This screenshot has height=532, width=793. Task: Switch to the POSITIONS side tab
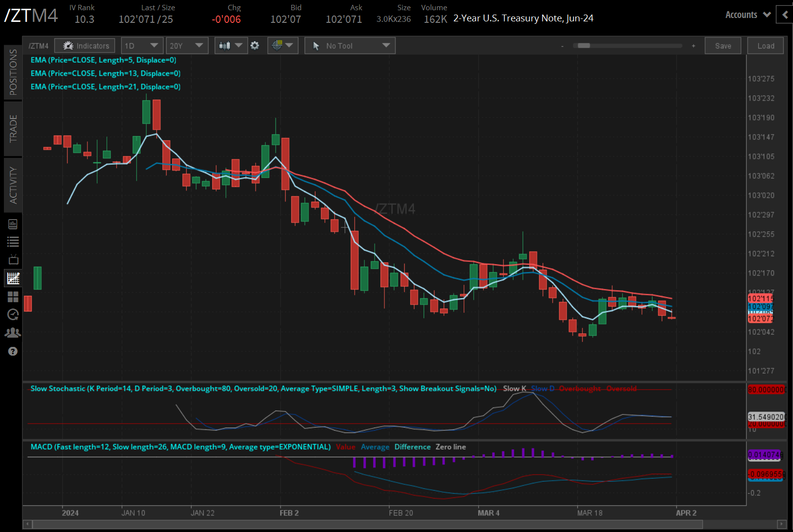(x=13, y=72)
